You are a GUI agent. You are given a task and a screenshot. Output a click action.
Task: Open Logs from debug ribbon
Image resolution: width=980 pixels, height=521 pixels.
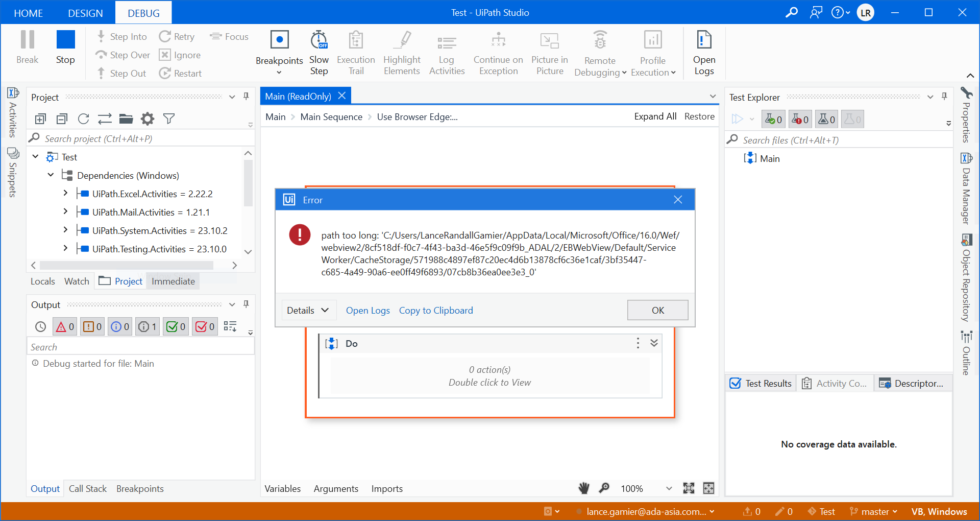tap(704, 53)
